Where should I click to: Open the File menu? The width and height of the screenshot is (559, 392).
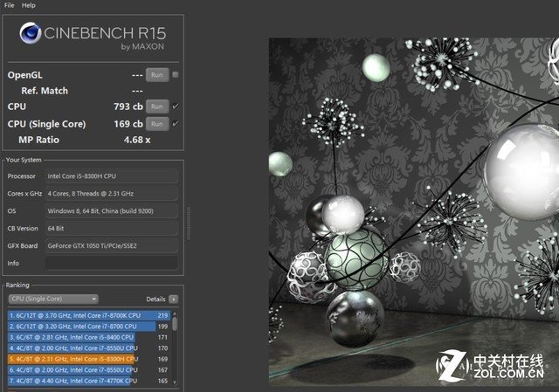coord(9,5)
